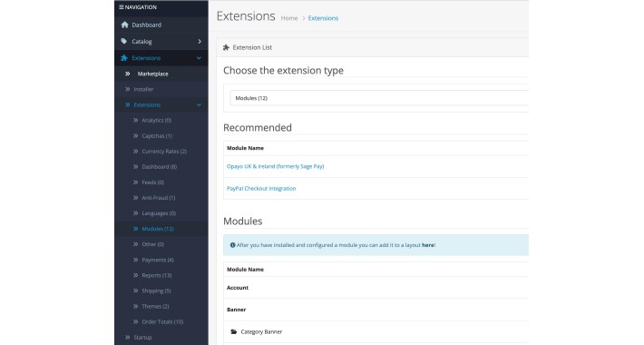The image size is (644, 345).
Task: Expand the Catalog menu arrow
Action: point(200,41)
